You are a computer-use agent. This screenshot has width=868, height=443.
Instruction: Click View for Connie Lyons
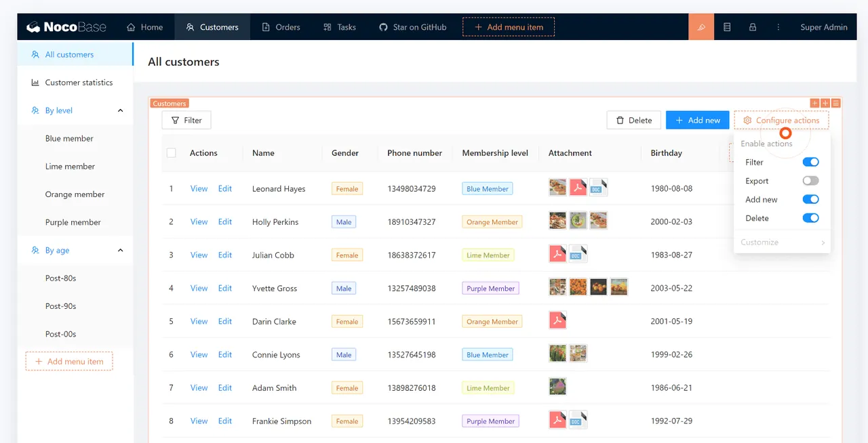[x=199, y=354]
